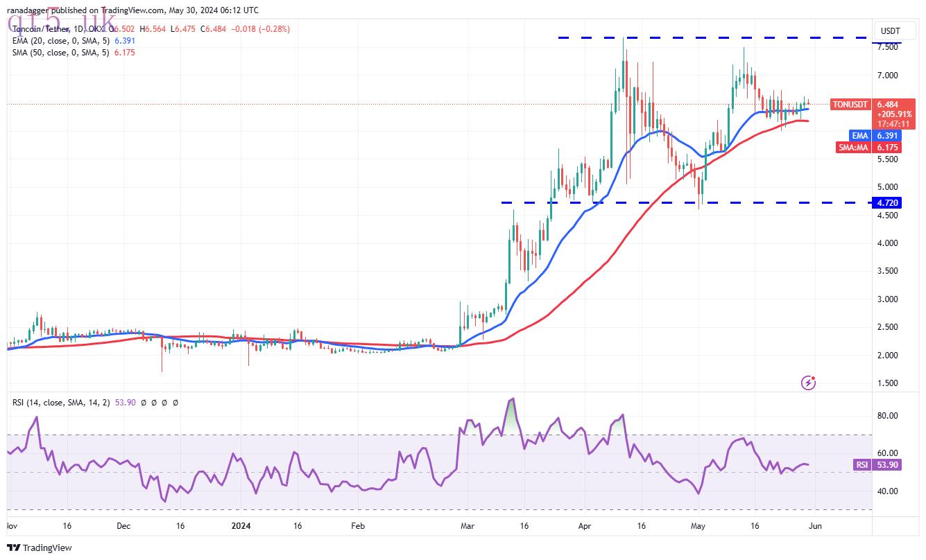The image size is (926, 560).
Task: Open the purple lightning event marker icon
Action: click(808, 382)
